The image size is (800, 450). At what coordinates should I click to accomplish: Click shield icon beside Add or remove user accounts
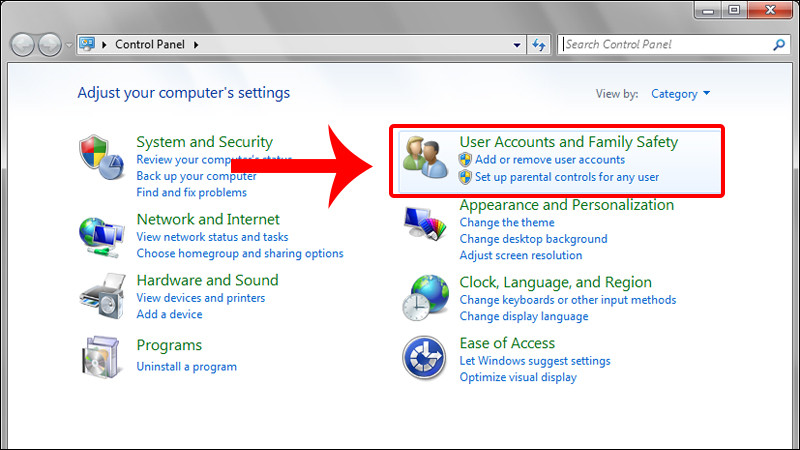(x=465, y=160)
